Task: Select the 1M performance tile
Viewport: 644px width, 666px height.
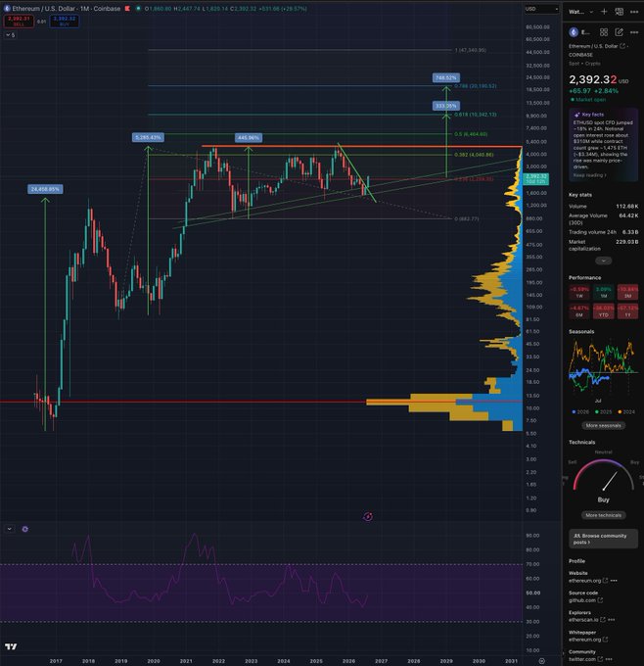Action: 604,292
